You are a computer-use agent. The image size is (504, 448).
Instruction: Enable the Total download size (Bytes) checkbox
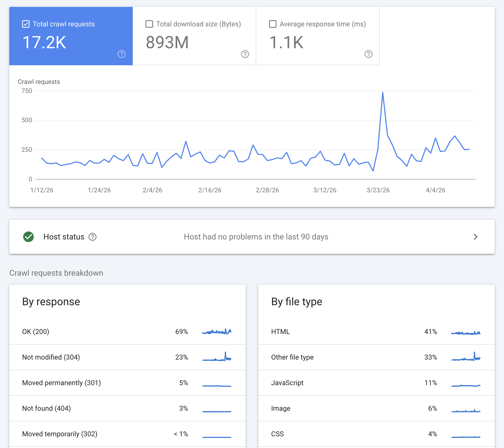(x=149, y=24)
